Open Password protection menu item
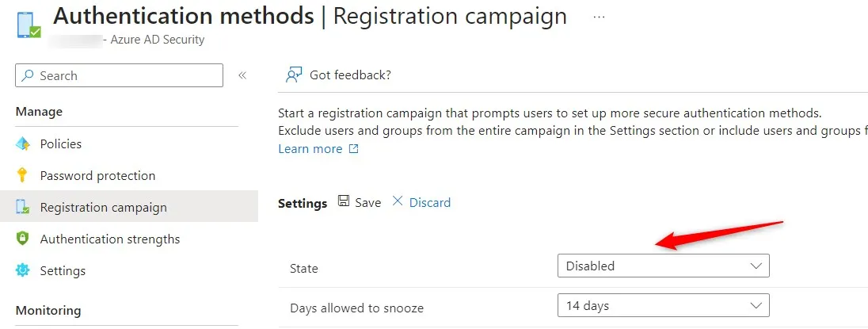 click(x=97, y=176)
